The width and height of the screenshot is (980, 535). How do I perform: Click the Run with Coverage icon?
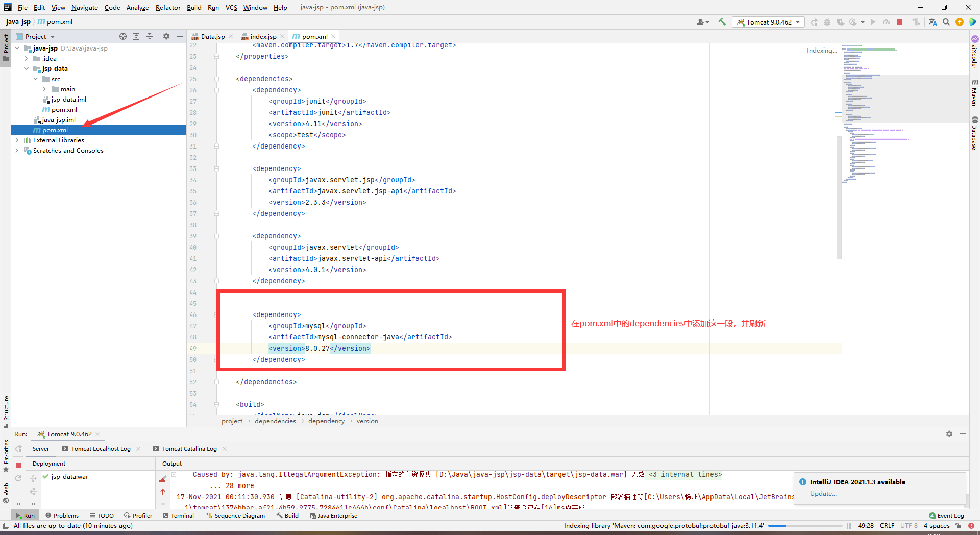tap(840, 22)
